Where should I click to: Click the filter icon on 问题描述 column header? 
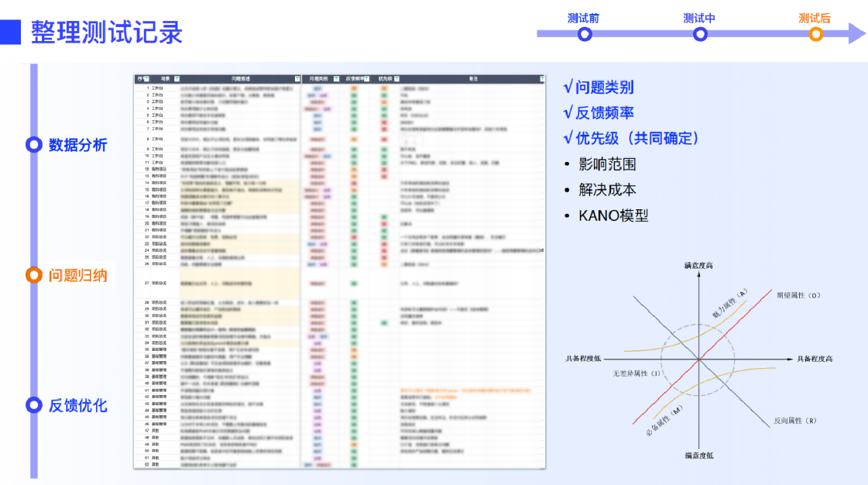tap(297, 78)
